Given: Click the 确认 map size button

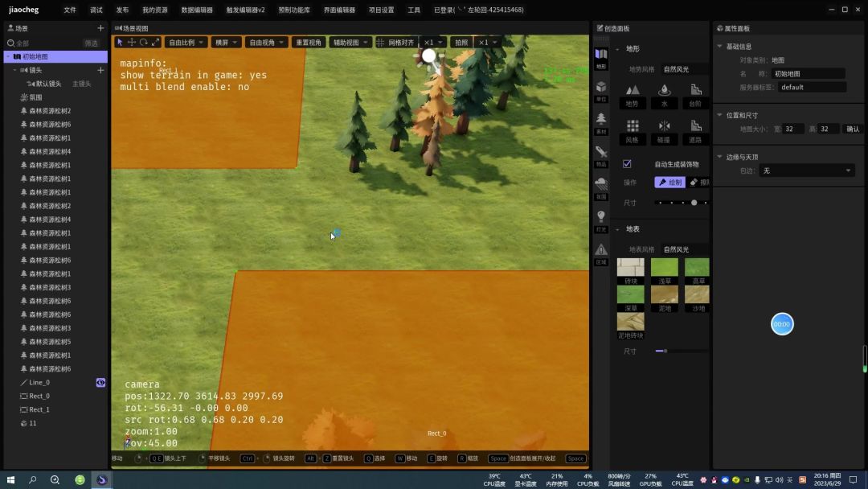Looking at the screenshot, I should pyautogui.click(x=853, y=129).
